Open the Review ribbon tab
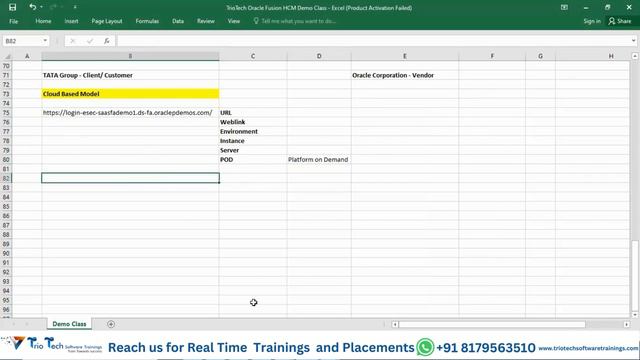Viewport: 640px width, 360px height. 205,21
